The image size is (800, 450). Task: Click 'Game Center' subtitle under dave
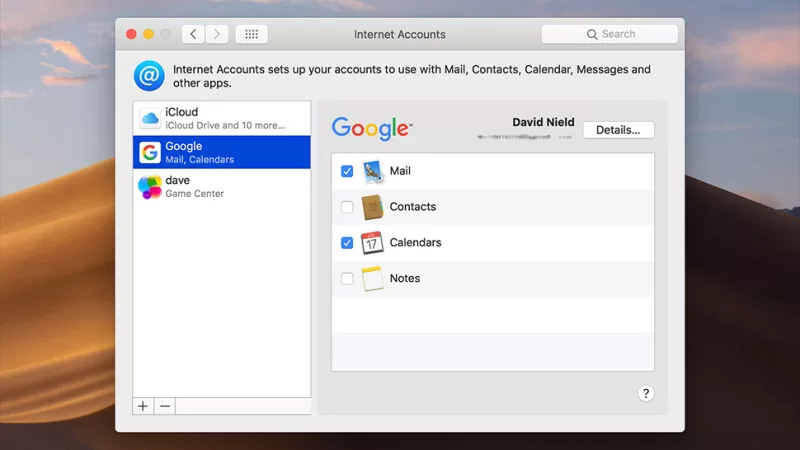pos(194,194)
